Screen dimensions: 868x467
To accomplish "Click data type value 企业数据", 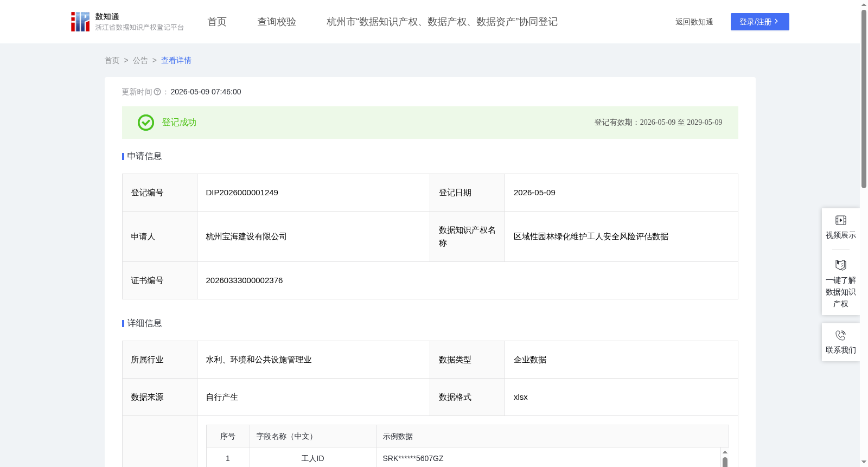I will [530, 360].
